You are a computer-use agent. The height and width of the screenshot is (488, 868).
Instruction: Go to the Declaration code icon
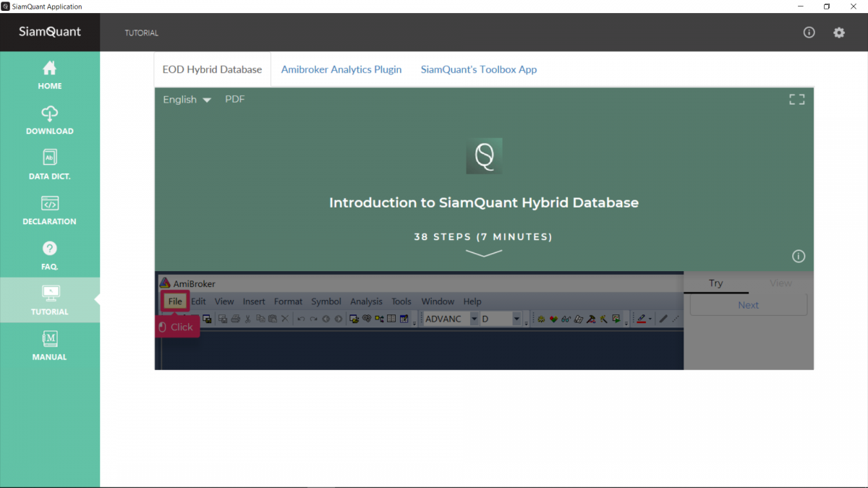pyautogui.click(x=49, y=204)
